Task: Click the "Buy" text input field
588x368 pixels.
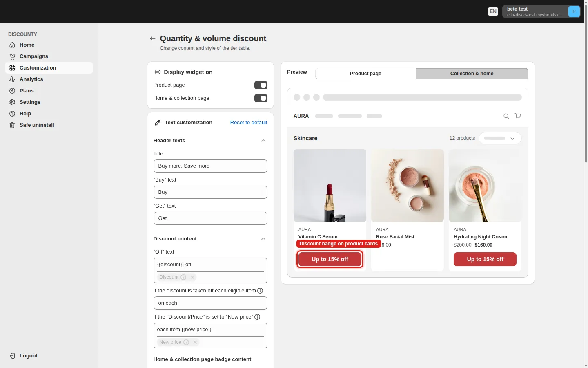Action: (x=210, y=192)
